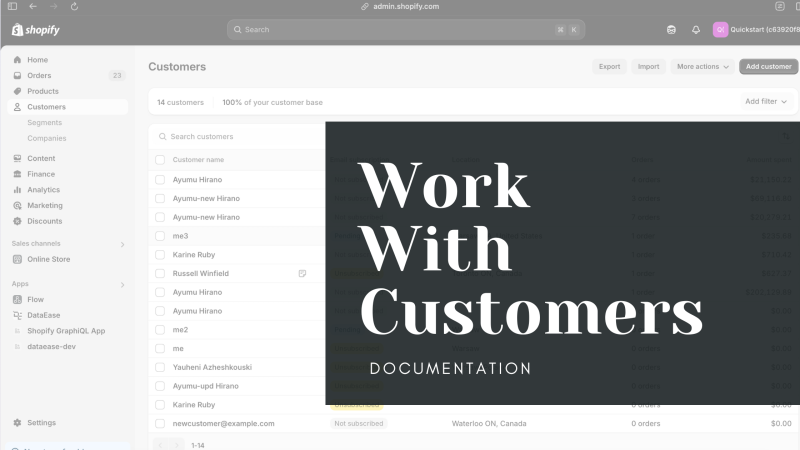Open customer Karine Ruby near the bottom
This screenshot has width=800, height=450.
(x=194, y=405)
